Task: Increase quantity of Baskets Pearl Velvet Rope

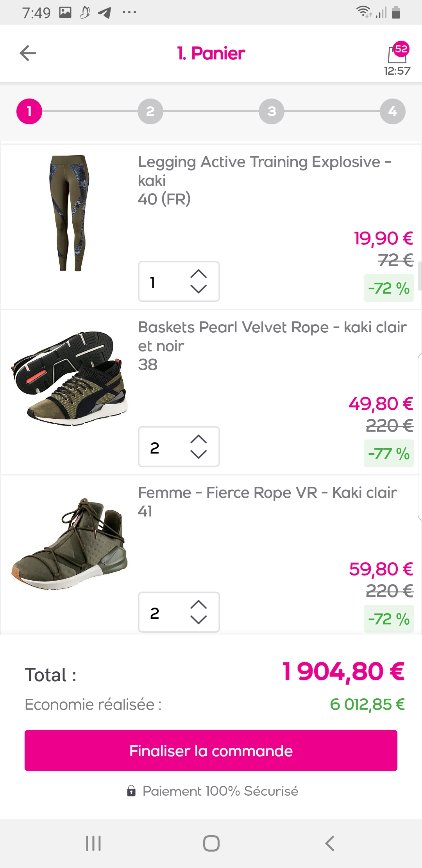Action: click(198, 439)
